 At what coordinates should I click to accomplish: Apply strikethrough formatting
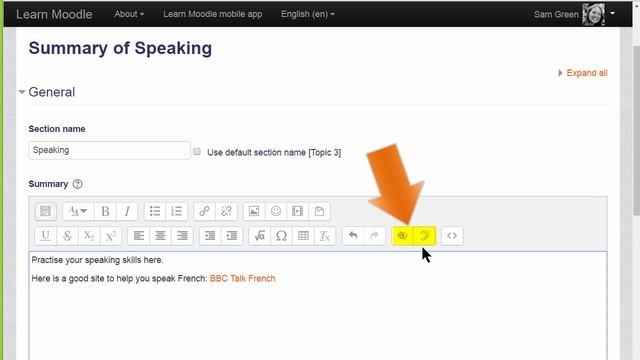[x=67, y=236]
